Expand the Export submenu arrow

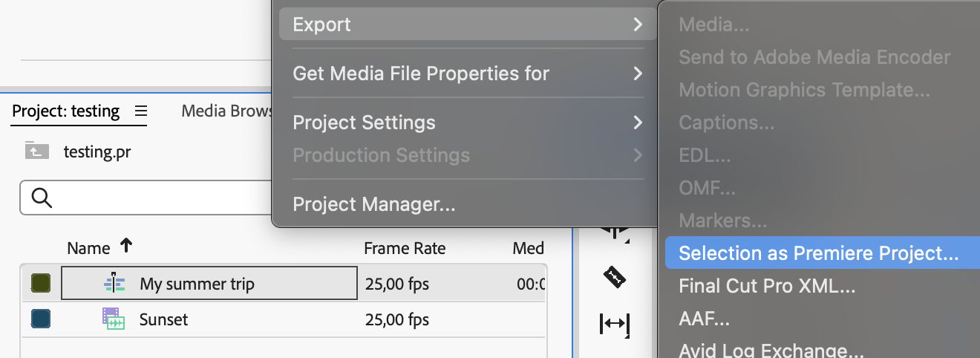tap(638, 25)
